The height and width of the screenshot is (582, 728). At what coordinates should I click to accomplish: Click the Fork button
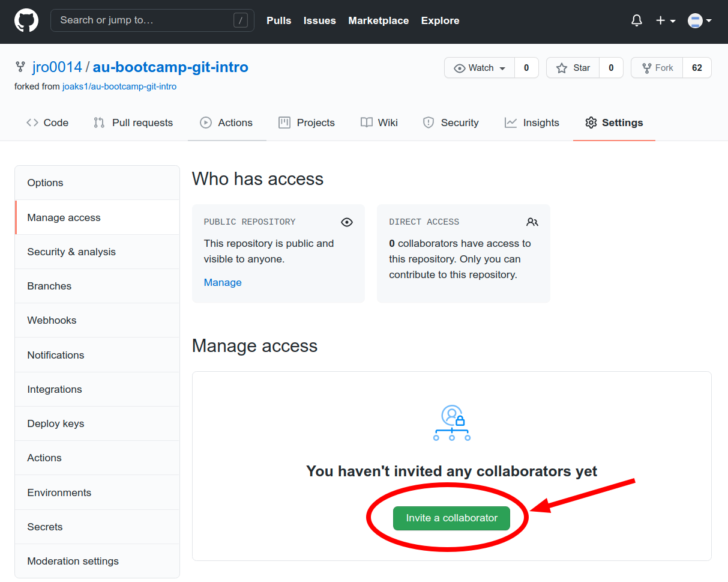coord(657,68)
